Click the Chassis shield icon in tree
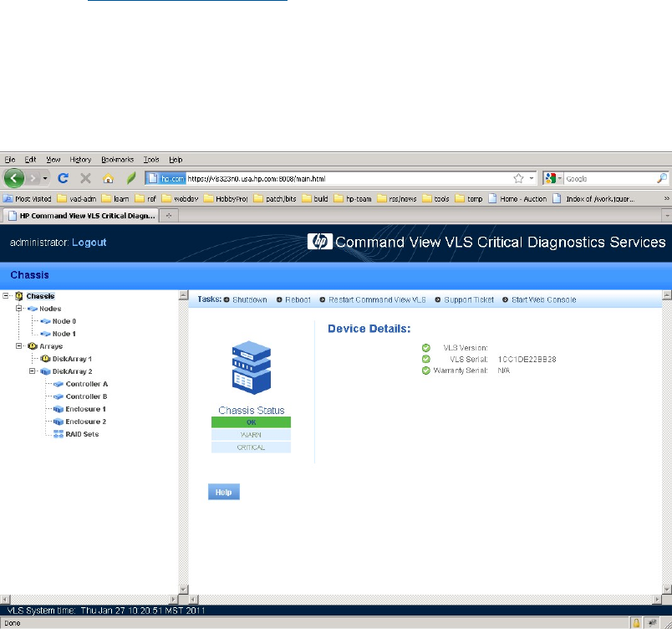672x629 pixels. coord(19,296)
